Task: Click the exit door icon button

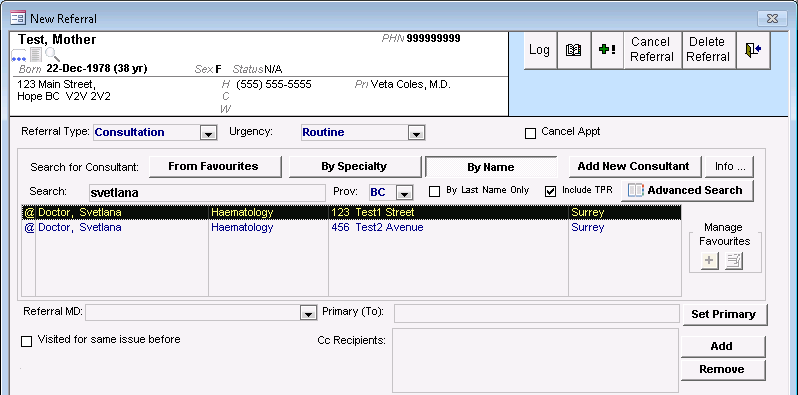Action: (x=753, y=50)
